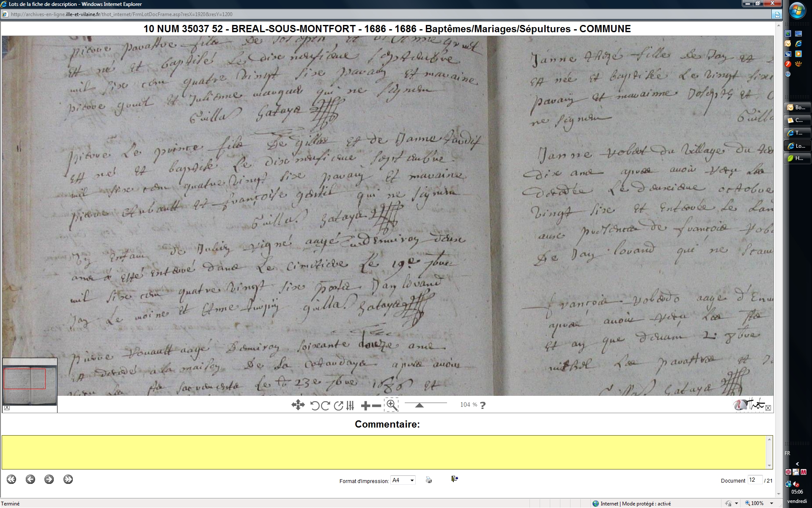The image size is (812, 508).
Task: Select the pan/move image tool
Action: (x=298, y=405)
